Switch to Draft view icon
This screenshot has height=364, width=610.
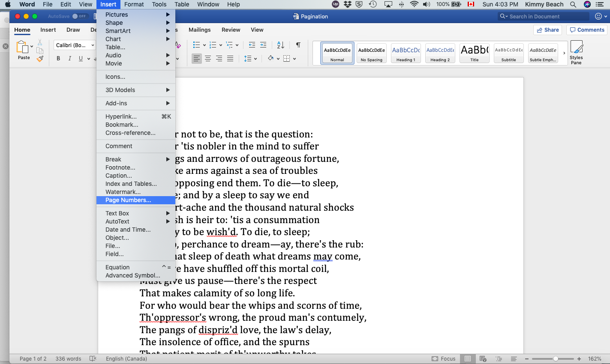tap(514, 359)
